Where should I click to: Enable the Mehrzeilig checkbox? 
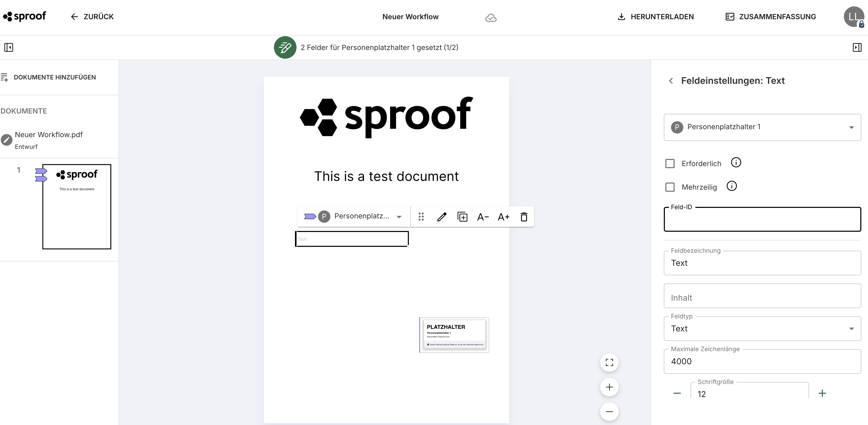point(670,187)
